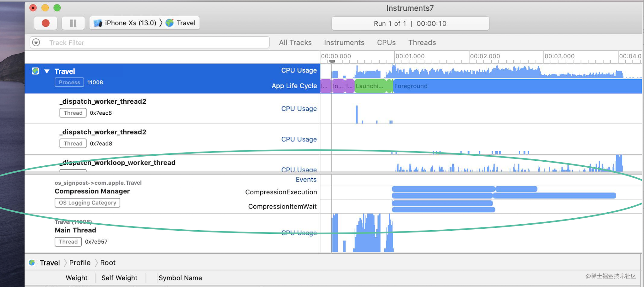644x287 pixels.
Task: Start recording with the red record button
Action: pyautogui.click(x=45, y=23)
